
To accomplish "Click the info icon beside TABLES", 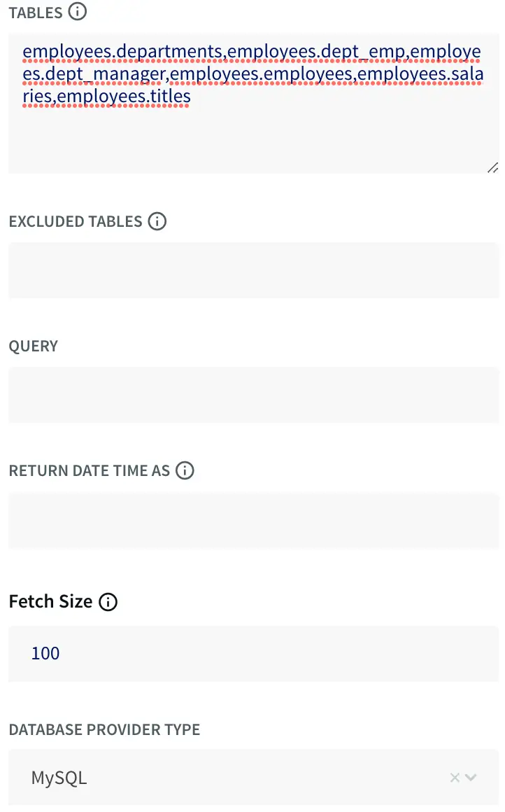I will click(78, 12).
